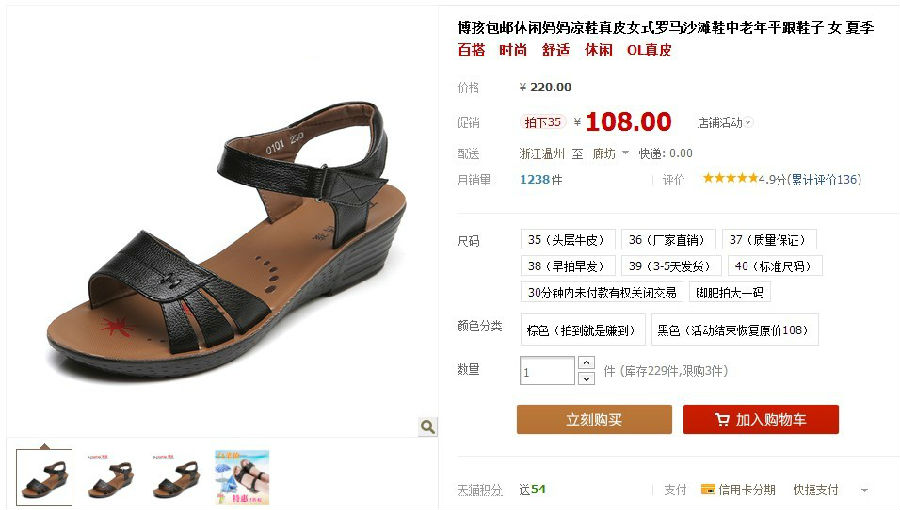Decrease quantity with the down arrow
This screenshot has height=510, width=900.
click(586, 378)
